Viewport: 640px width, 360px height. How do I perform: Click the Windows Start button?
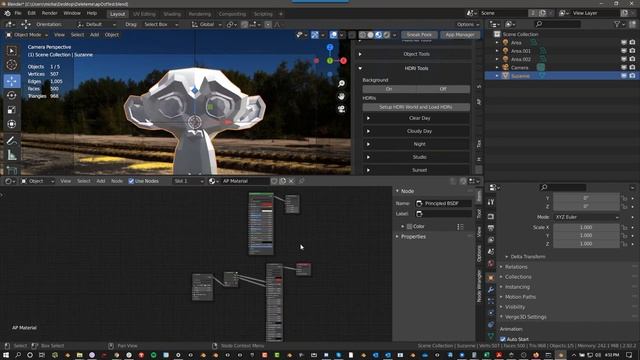[x=6, y=355]
